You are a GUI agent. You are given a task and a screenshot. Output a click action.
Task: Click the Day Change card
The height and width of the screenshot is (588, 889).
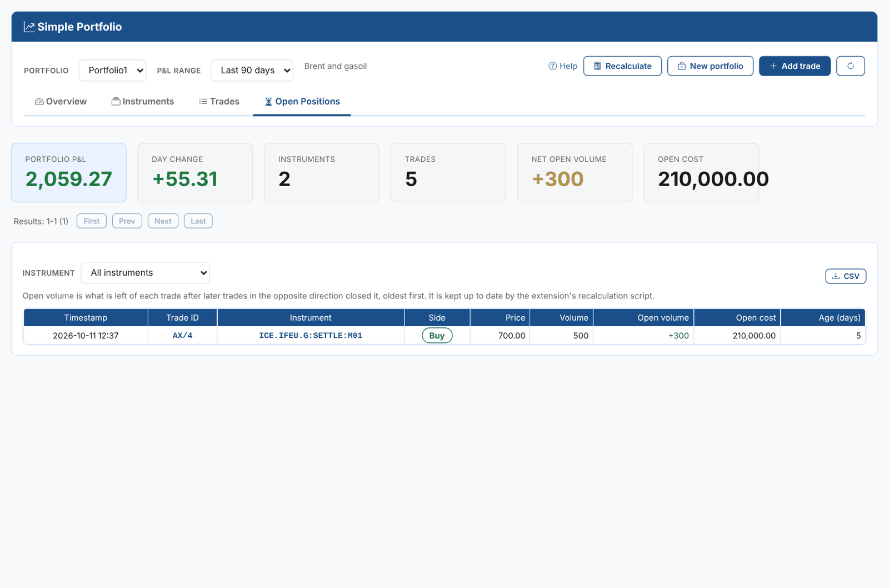(x=195, y=173)
